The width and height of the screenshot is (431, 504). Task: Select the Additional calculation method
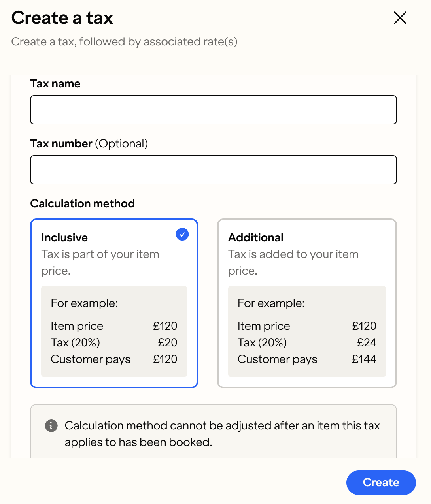(307, 303)
